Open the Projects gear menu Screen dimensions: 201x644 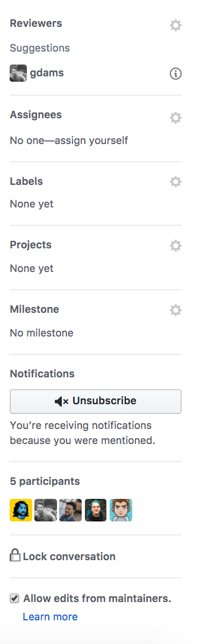pos(176,246)
